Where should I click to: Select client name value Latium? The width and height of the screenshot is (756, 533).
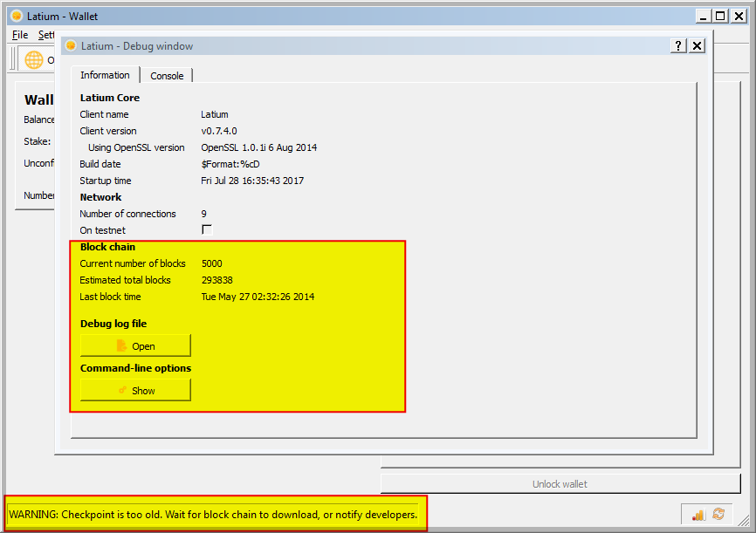pos(215,114)
